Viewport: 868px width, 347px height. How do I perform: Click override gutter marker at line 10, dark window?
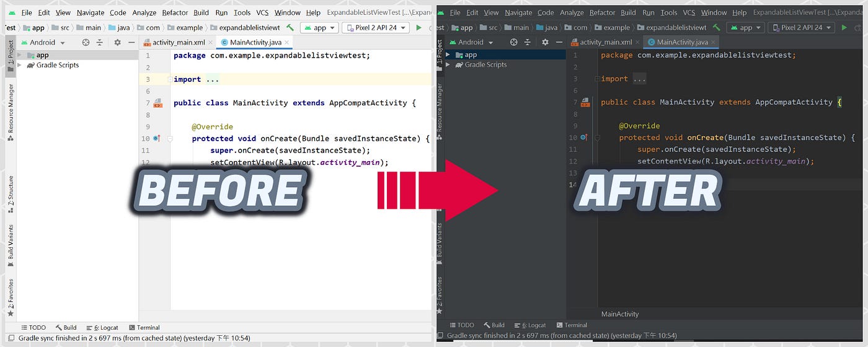tap(584, 138)
